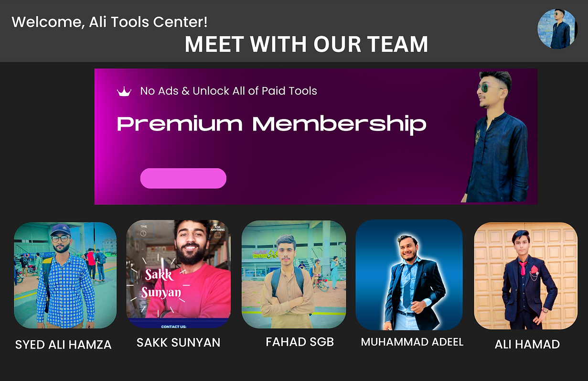
Task: Click the ALI HAMAD name label
Action: point(527,344)
